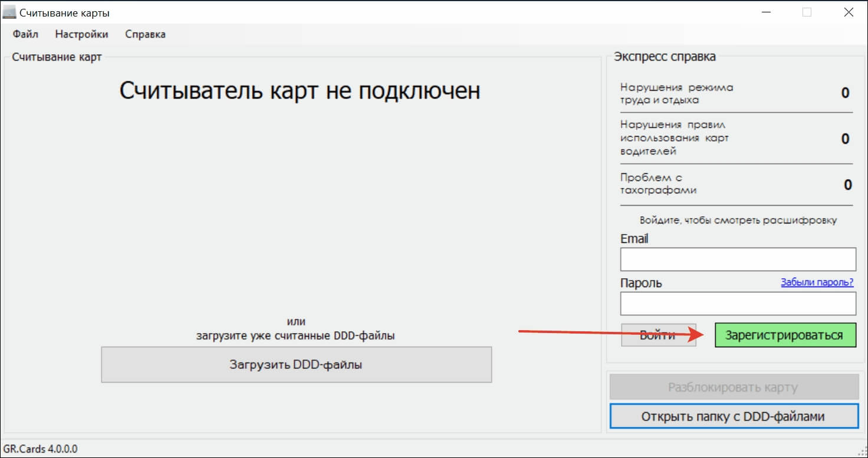868x458 pixels.
Task: Click the Разблокировать карту button
Action: click(734, 387)
